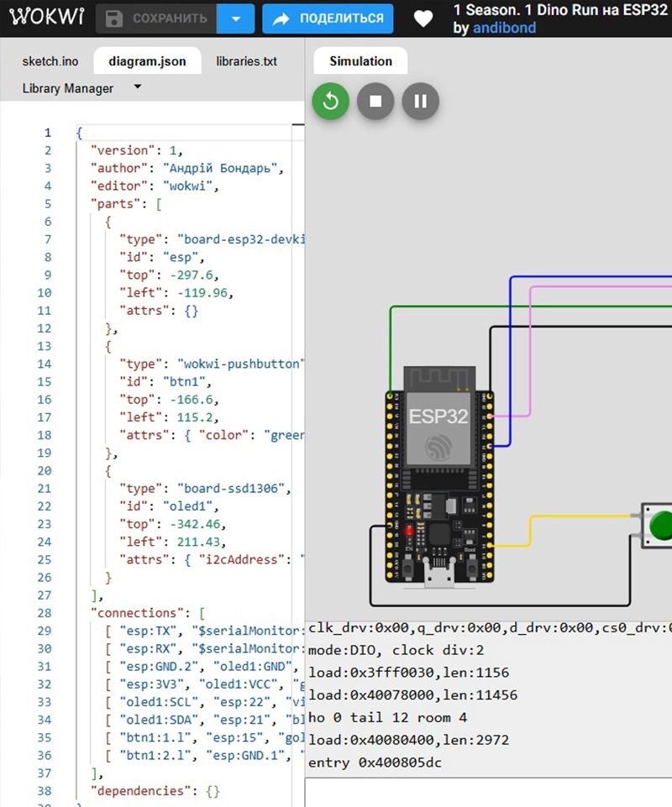Open the libraries.txt tab

tap(246, 61)
